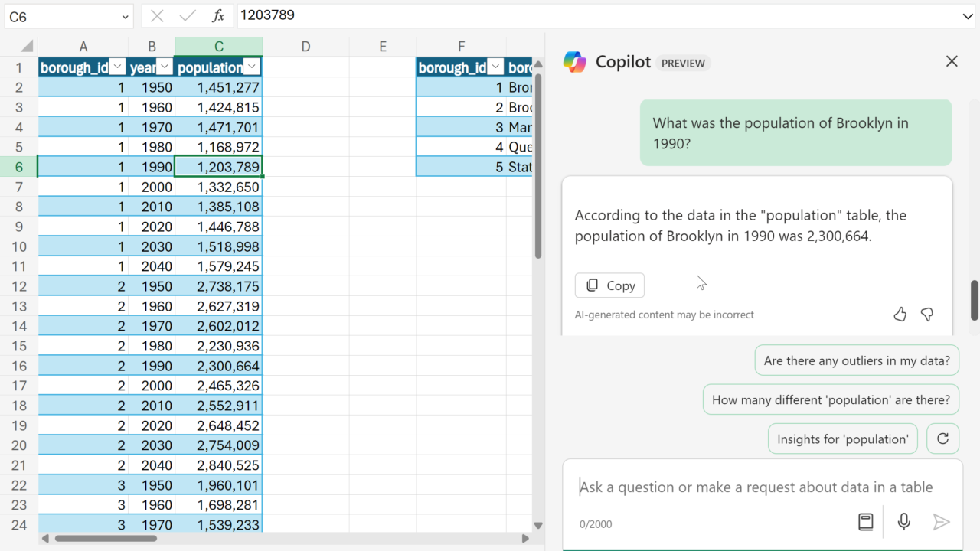Image resolution: width=980 pixels, height=551 pixels.
Task: Open the year column filter dropdown
Action: [x=164, y=67]
